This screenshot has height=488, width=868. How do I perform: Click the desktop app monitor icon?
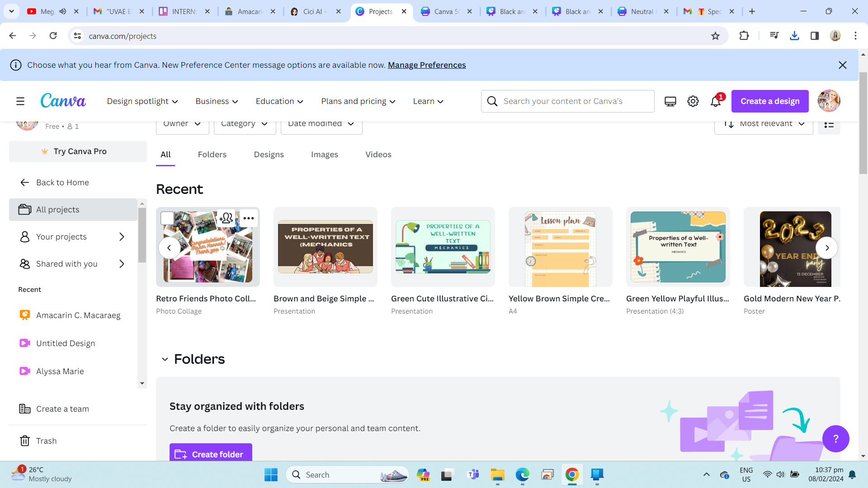coord(670,102)
